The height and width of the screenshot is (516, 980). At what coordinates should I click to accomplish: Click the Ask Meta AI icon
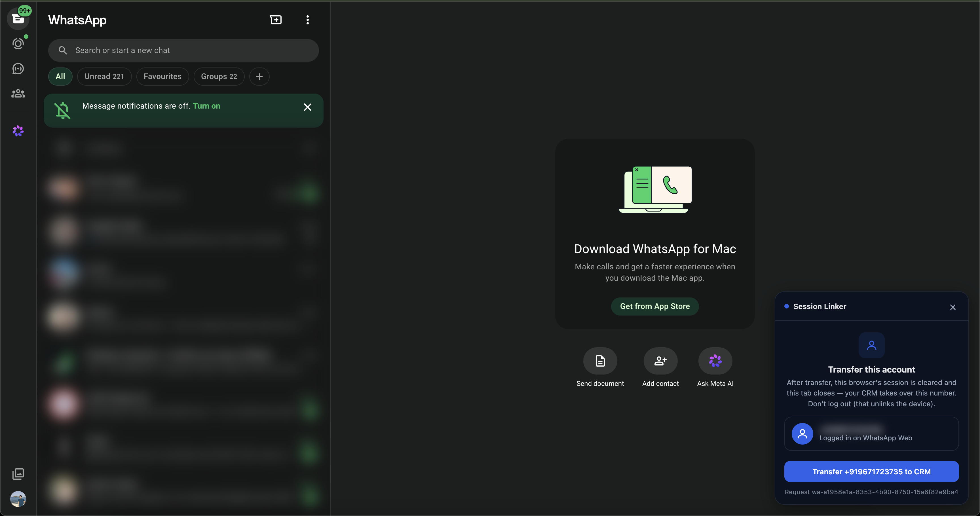coord(715,361)
